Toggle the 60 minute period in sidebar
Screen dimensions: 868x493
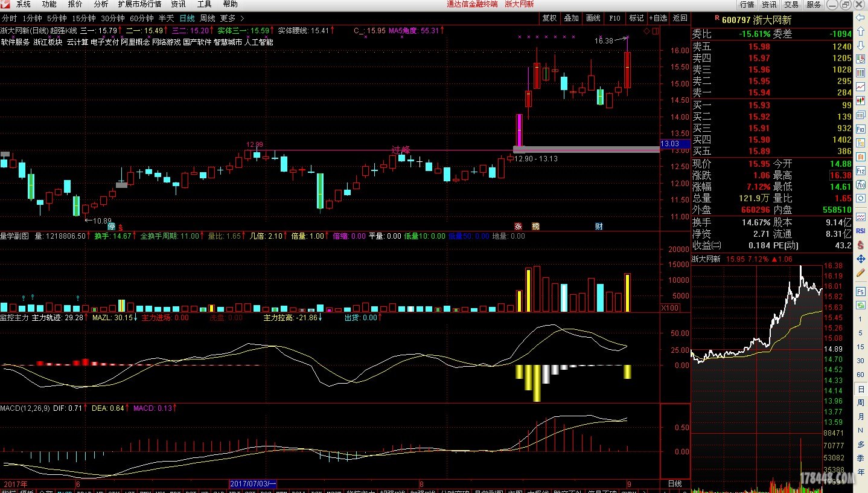pyautogui.click(x=861, y=375)
